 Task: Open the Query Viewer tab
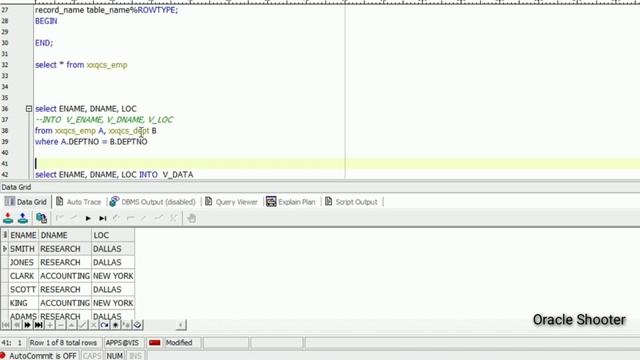point(231,202)
